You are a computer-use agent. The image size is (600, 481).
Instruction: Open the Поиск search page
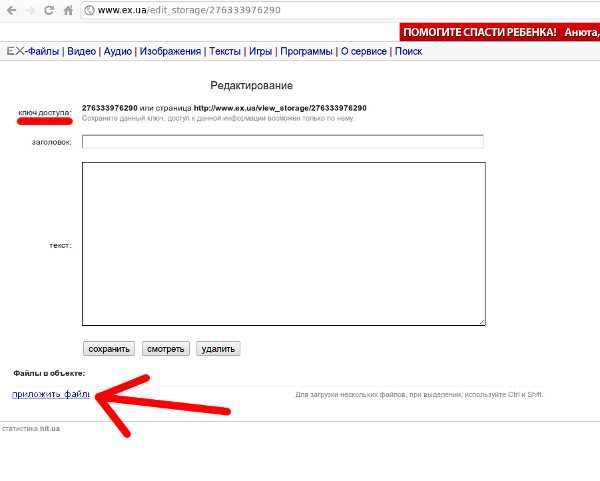pyautogui.click(x=408, y=51)
